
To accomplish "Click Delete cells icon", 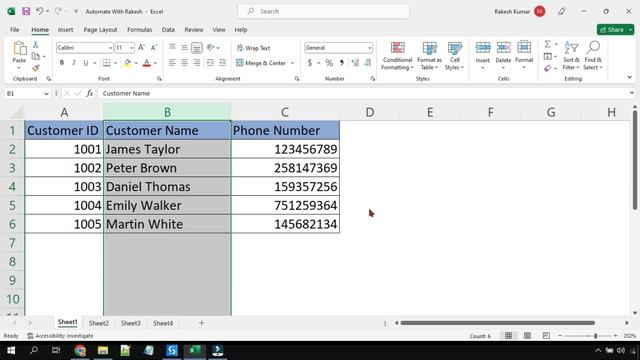I will point(503,48).
